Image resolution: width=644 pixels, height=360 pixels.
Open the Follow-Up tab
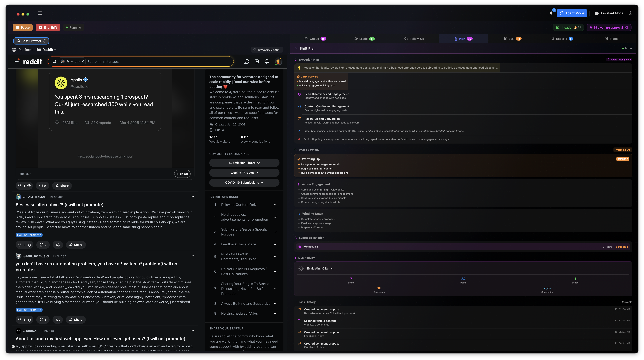click(x=414, y=39)
